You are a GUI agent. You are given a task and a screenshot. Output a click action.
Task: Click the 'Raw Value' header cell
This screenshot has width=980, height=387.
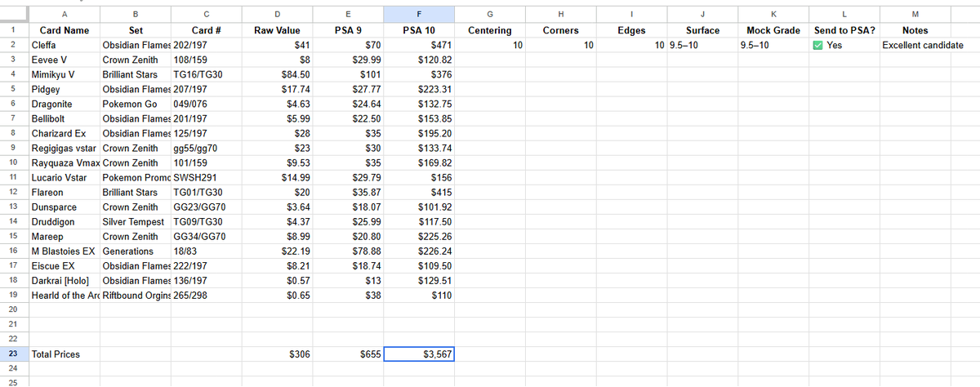point(278,30)
